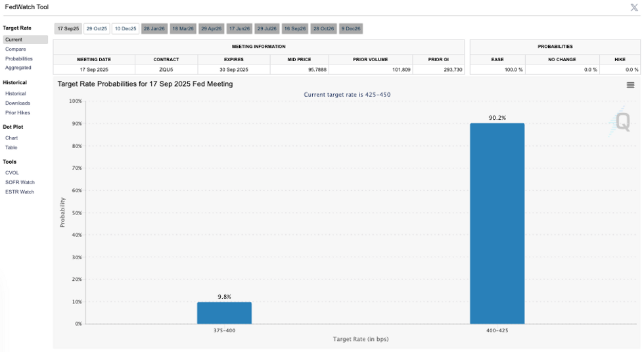Select the 17 Jun26 meeting tab
This screenshot has width=644, height=352.
click(x=239, y=29)
